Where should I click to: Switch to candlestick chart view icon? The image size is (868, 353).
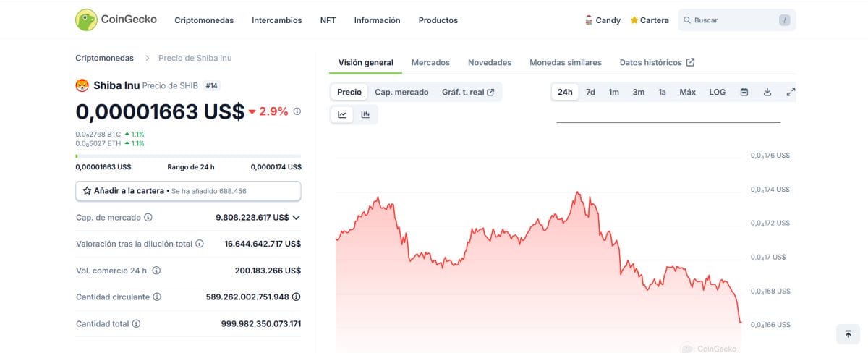(365, 114)
